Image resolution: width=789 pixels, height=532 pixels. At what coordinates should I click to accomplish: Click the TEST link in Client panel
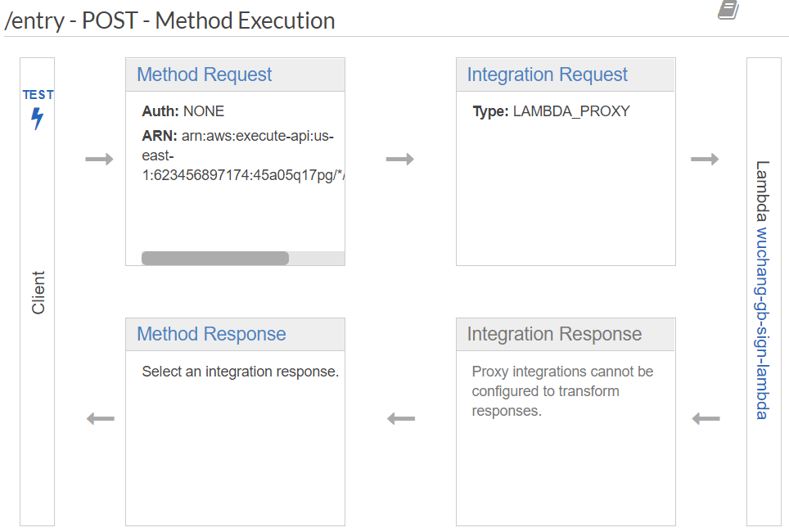point(38,95)
